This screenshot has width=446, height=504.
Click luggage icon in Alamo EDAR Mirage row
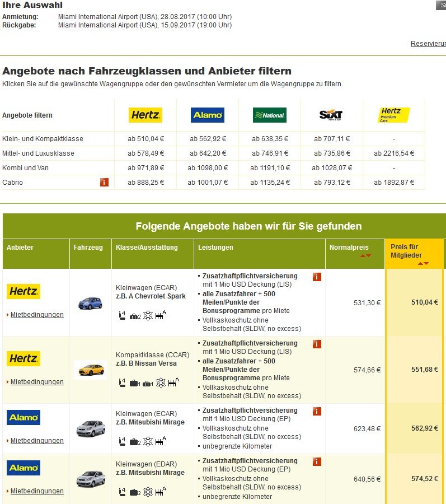click(x=135, y=492)
